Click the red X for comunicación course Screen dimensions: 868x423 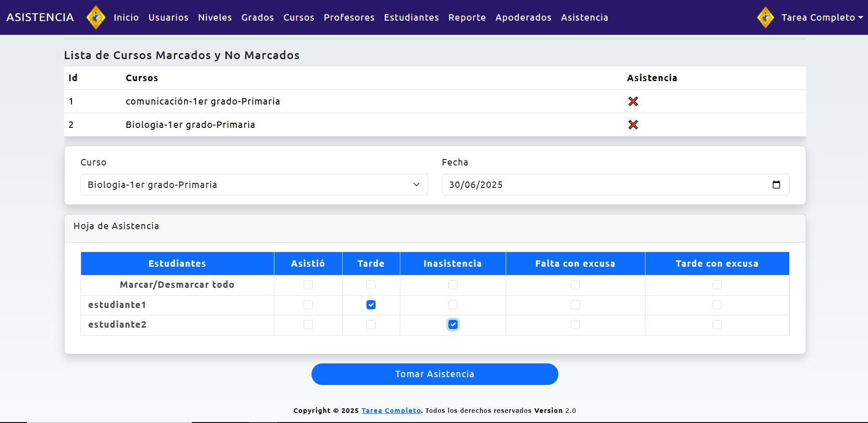tap(633, 101)
